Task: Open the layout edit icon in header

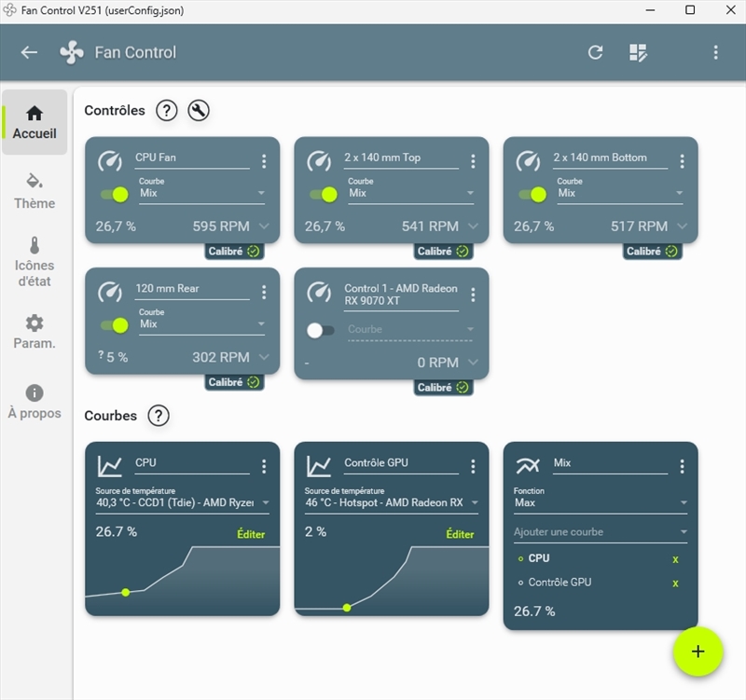Action: pos(638,53)
